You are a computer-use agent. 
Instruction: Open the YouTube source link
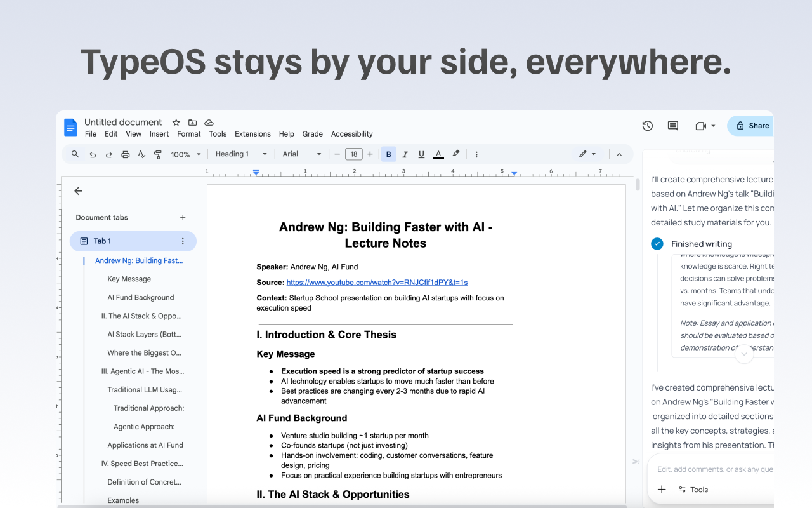click(377, 283)
